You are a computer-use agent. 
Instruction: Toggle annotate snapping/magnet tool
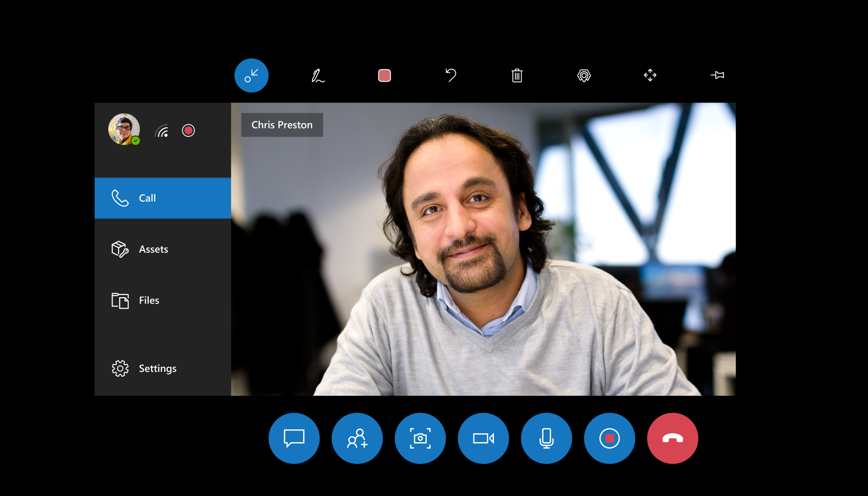coord(583,76)
